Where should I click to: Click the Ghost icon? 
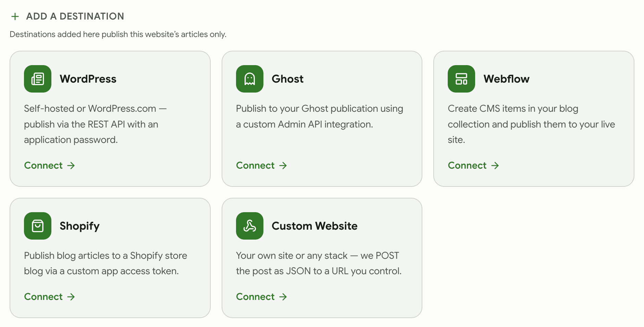pyautogui.click(x=250, y=79)
